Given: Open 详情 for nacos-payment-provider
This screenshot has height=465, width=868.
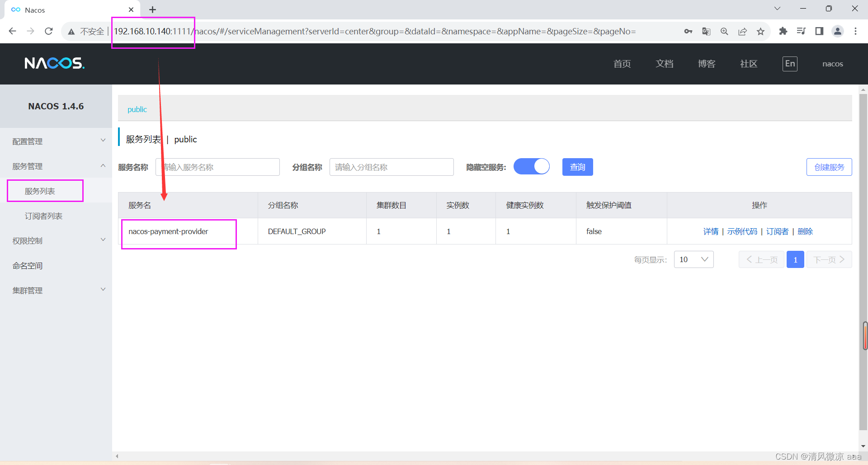Looking at the screenshot, I should pyautogui.click(x=711, y=231).
